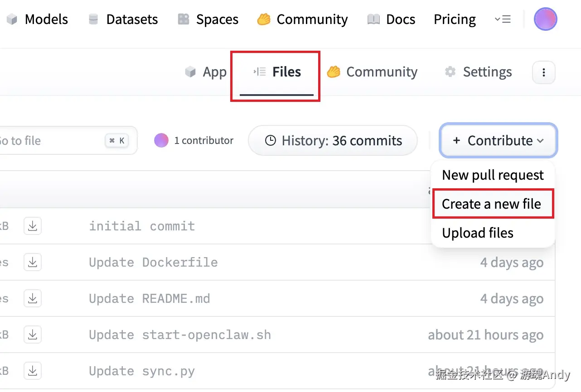This screenshot has height=392, width=581.
Task: Download start-openclaw.sh using its row icon
Action: click(33, 335)
